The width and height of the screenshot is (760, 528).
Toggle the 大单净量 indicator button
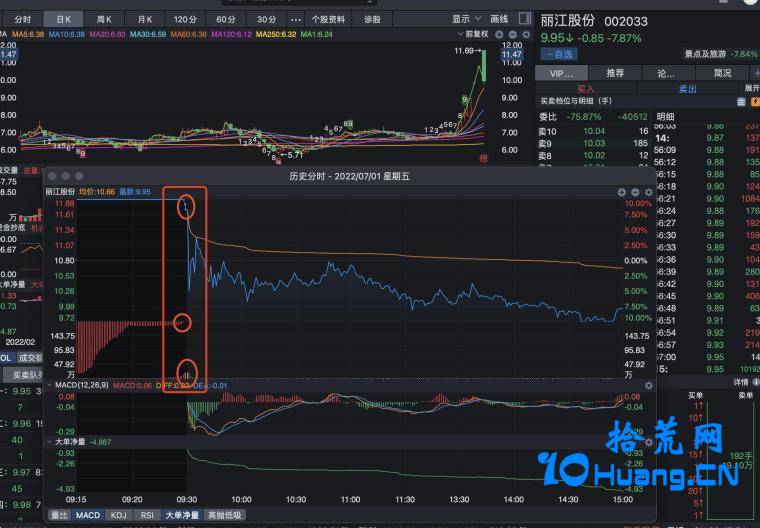[182, 515]
